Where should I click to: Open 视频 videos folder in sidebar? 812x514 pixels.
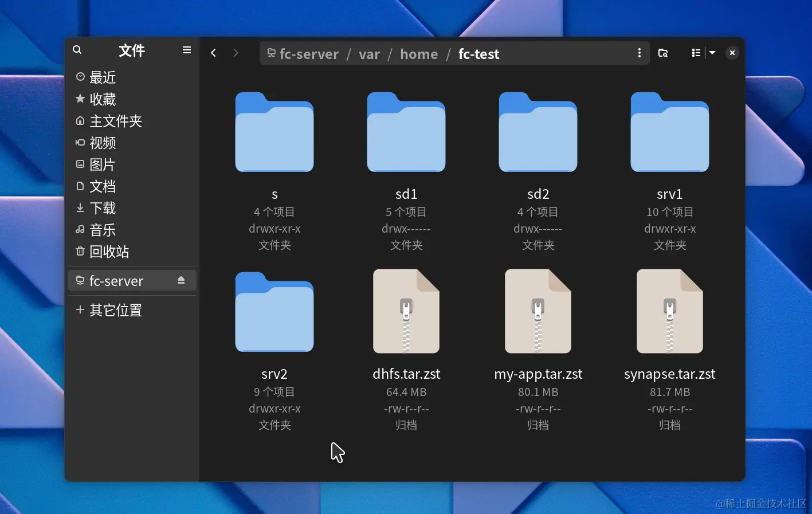point(132,143)
